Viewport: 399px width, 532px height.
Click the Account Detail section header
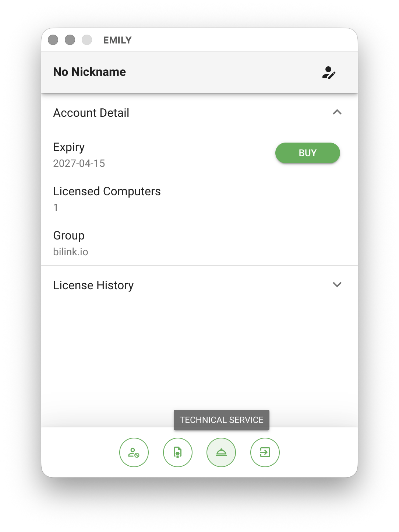tap(199, 113)
